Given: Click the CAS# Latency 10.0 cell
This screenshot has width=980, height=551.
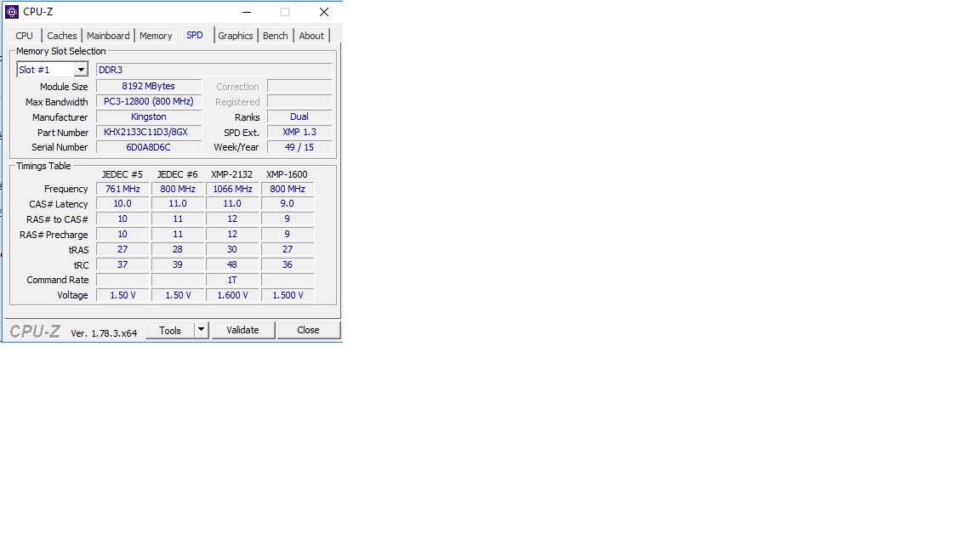Looking at the screenshot, I should pos(122,204).
